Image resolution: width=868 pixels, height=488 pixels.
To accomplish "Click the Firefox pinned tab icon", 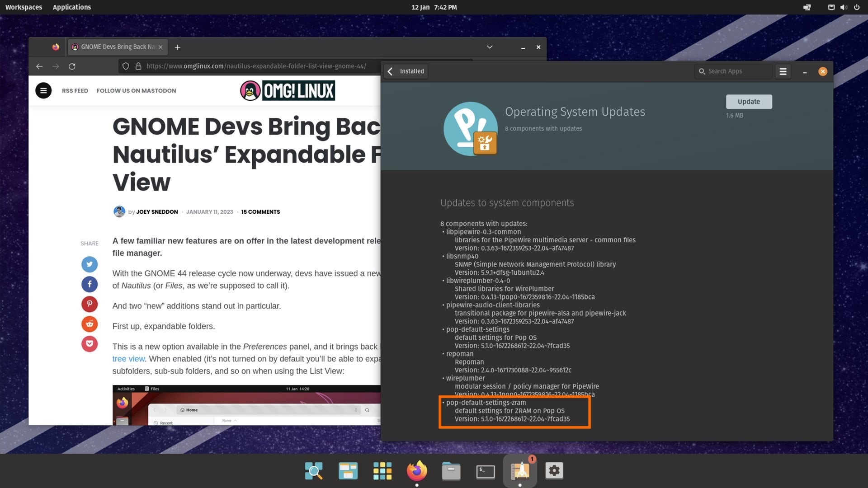I will point(56,47).
